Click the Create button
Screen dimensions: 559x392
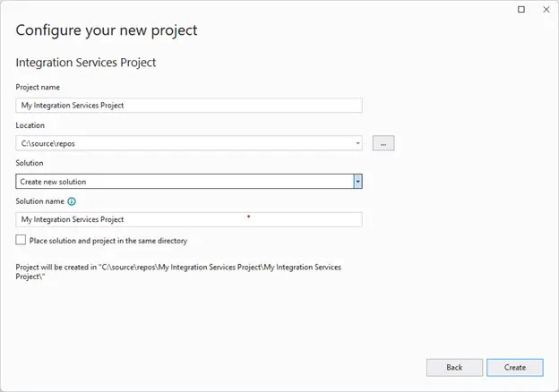pyautogui.click(x=514, y=367)
